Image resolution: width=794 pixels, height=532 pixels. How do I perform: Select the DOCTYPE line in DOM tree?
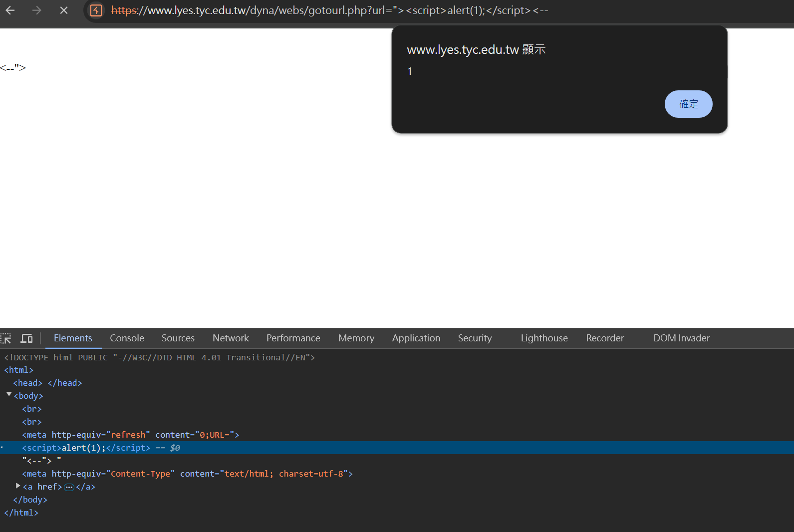pos(160,357)
